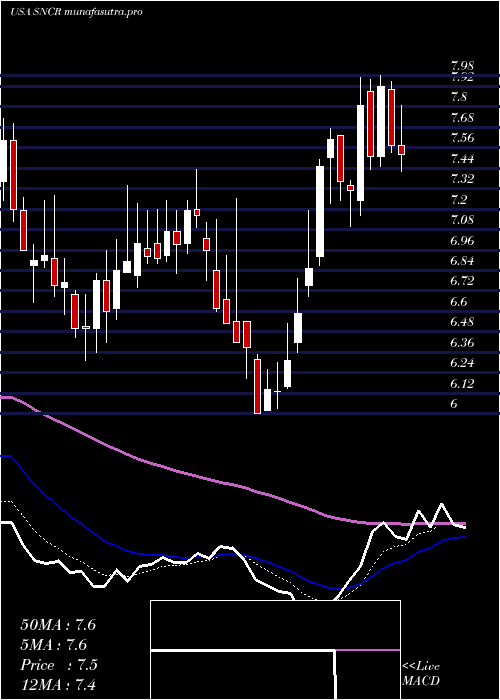The width and height of the screenshot is (500, 700).
Task: Click the 'Price : 7.5' legend entry
Action: (59, 665)
